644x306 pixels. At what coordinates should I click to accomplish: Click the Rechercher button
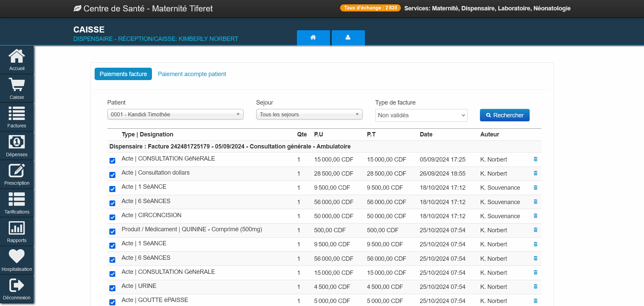tap(504, 115)
